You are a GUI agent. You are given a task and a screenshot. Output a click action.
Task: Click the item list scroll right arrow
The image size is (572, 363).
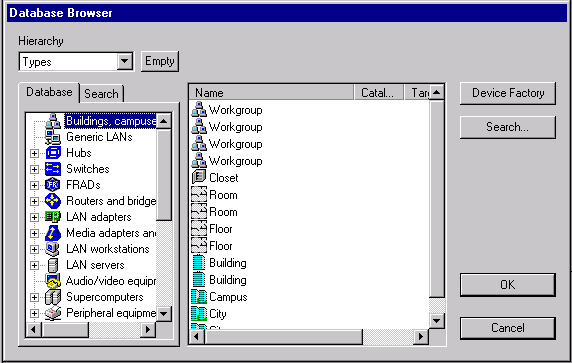tap(421, 336)
